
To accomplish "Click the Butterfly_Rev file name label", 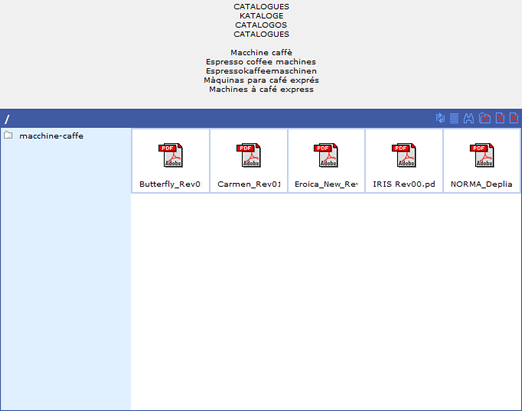I will coord(170,184).
